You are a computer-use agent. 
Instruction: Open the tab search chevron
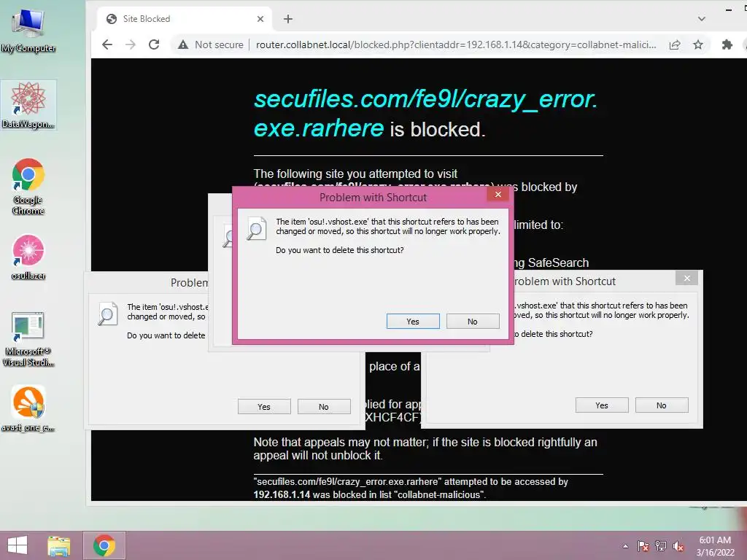701,19
